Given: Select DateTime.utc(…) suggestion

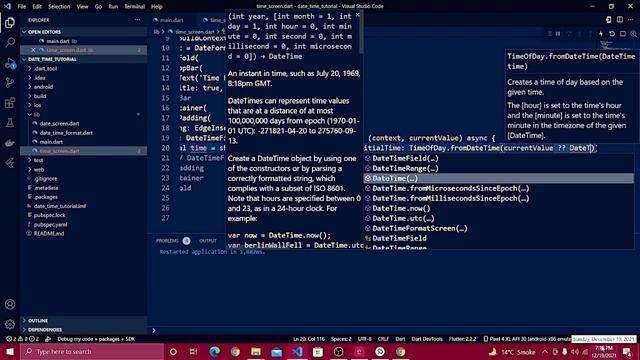Looking at the screenshot, I should 499,218.
